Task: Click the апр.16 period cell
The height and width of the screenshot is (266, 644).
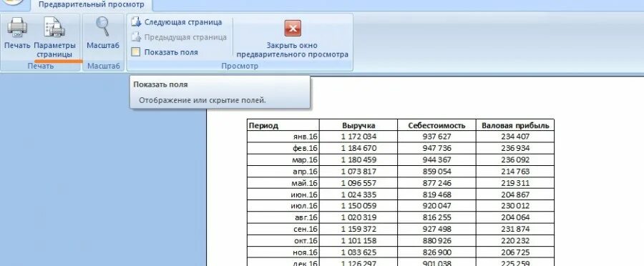Action: click(x=283, y=171)
